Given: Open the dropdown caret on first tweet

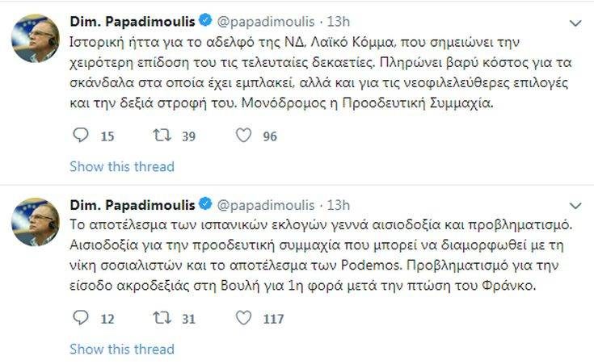Looking at the screenshot, I should [x=576, y=20].
